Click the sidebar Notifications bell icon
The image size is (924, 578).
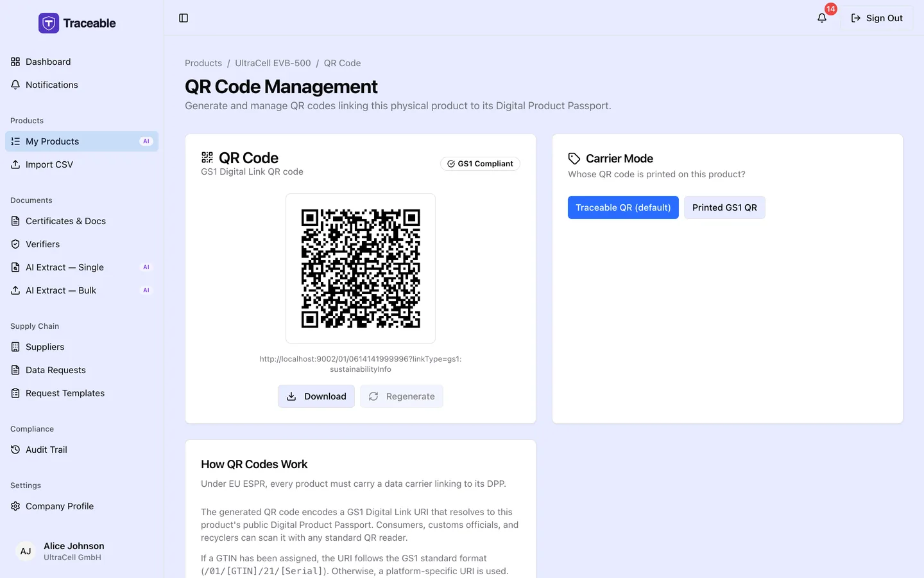pyautogui.click(x=15, y=85)
